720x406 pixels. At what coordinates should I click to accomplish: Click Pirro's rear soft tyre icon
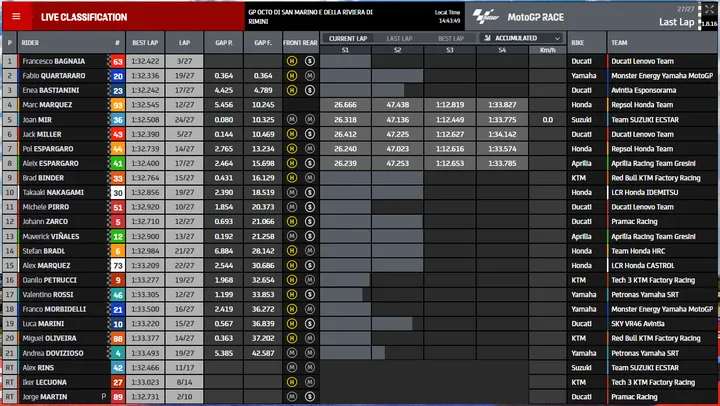(310, 207)
